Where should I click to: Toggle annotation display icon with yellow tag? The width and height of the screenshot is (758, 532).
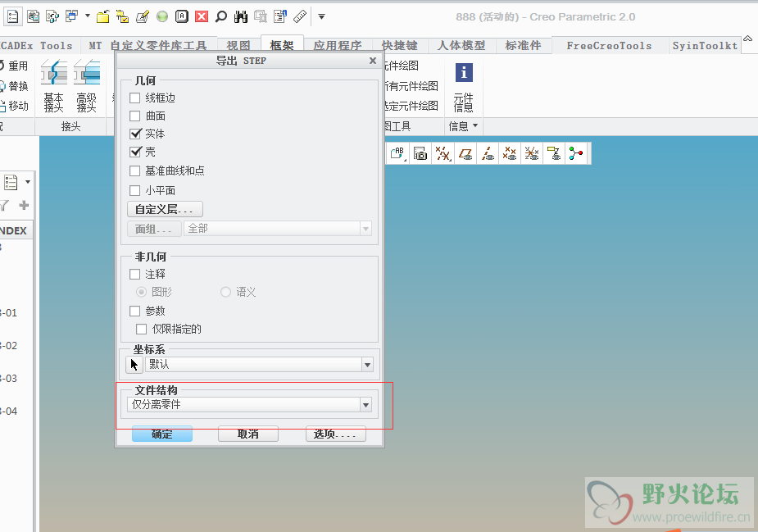(554, 154)
